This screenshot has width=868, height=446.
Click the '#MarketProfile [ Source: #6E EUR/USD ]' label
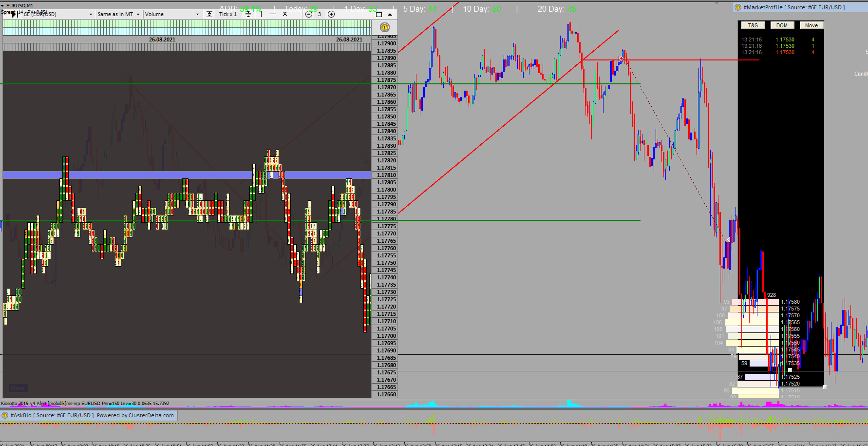(794, 7)
